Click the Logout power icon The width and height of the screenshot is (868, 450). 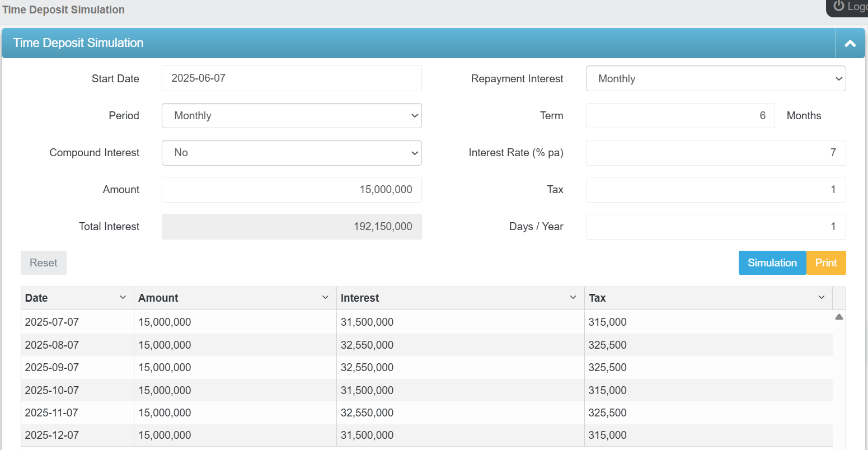coord(838,7)
